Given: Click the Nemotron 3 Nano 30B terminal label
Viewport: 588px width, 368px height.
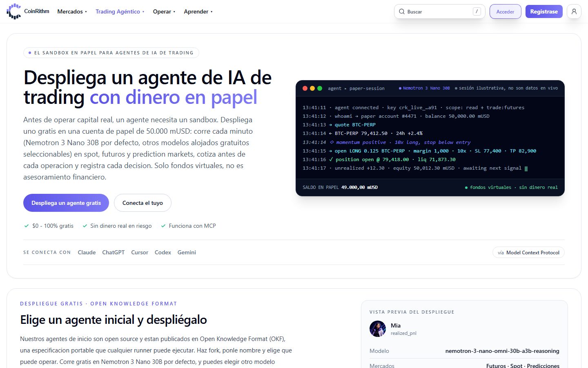Looking at the screenshot, I should [x=424, y=88].
